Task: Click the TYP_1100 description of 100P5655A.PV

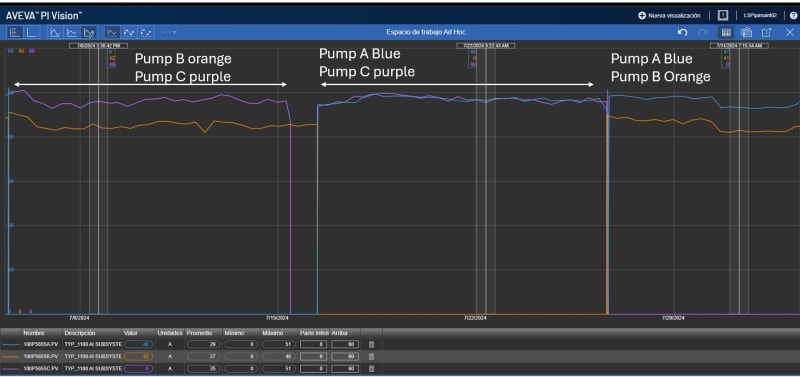Action: click(93, 345)
